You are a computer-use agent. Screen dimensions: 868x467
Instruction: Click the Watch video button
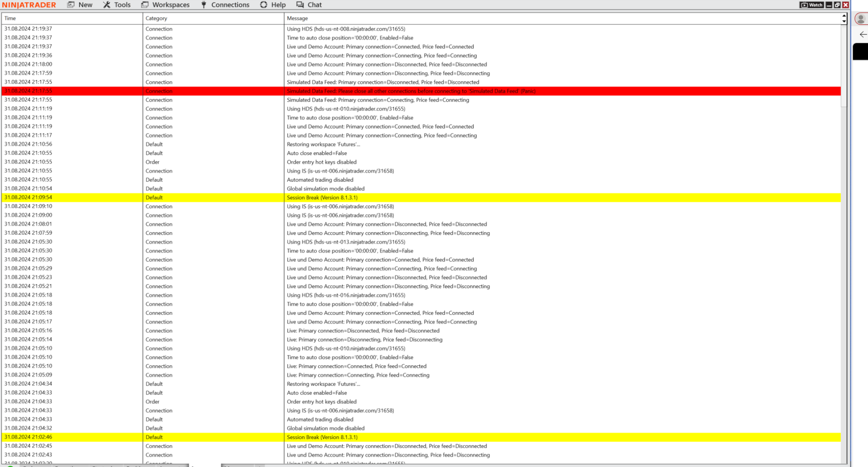click(812, 5)
